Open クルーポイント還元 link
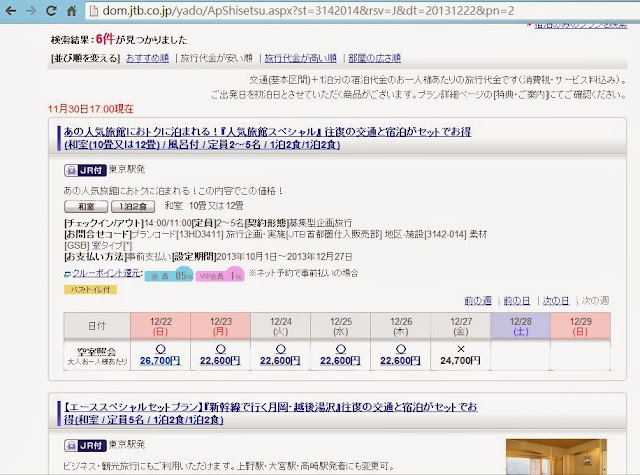This screenshot has width=640, height=475. [x=107, y=273]
